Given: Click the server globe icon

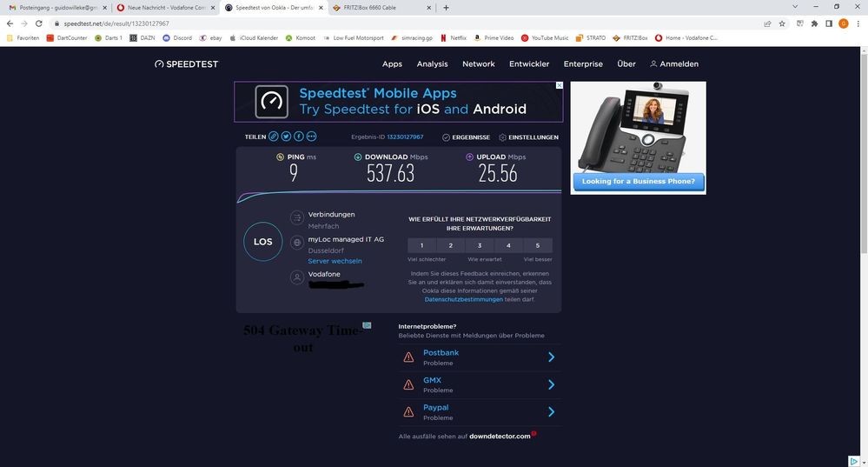Looking at the screenshot, I should point(297,242).
